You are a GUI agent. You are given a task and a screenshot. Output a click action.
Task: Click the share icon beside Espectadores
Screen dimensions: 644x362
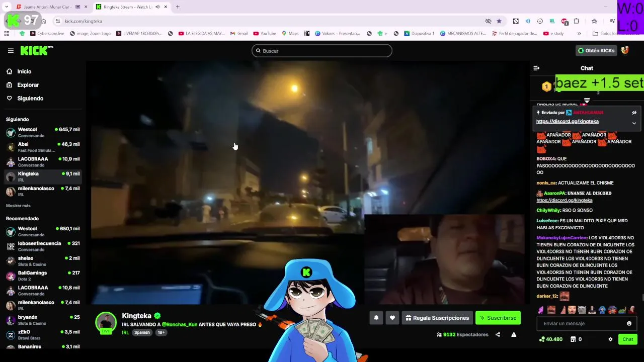(x=498, y=334)
